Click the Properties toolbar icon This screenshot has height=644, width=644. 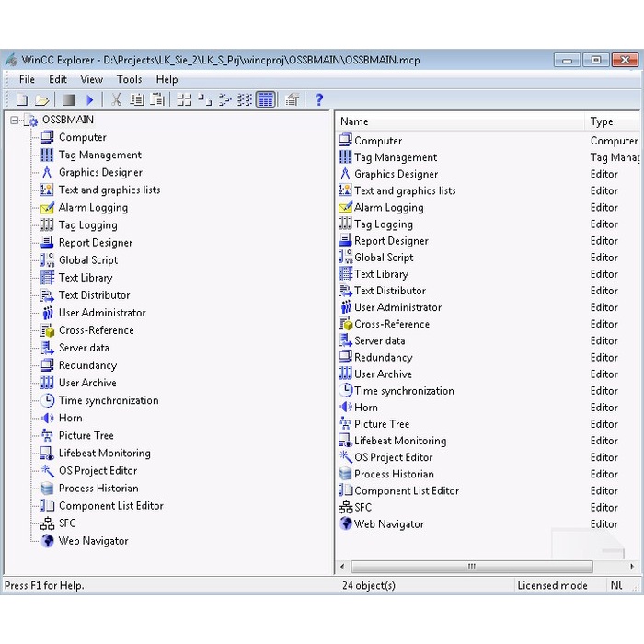coord(293,99)
